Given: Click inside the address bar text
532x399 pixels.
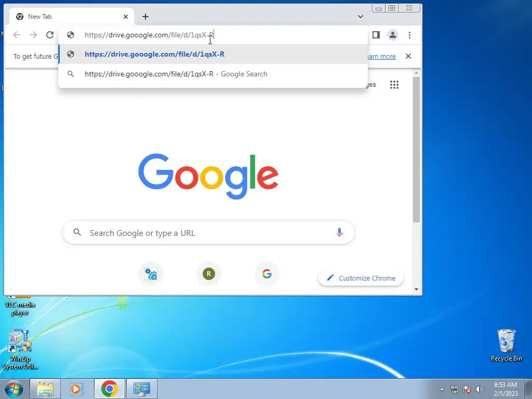Looking at the screenshot, I should click(149, 35).
